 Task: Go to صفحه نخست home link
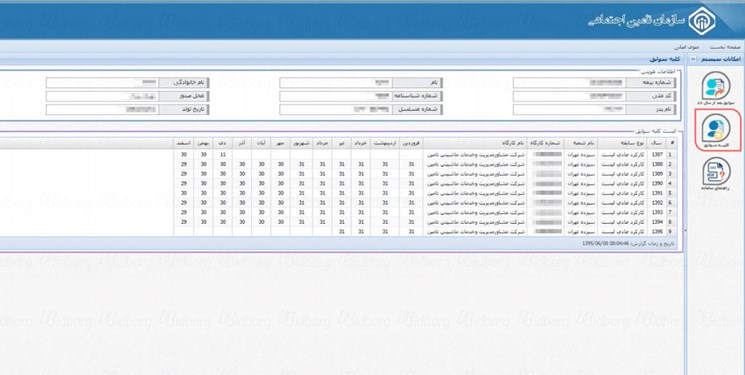tap(725, 47)
